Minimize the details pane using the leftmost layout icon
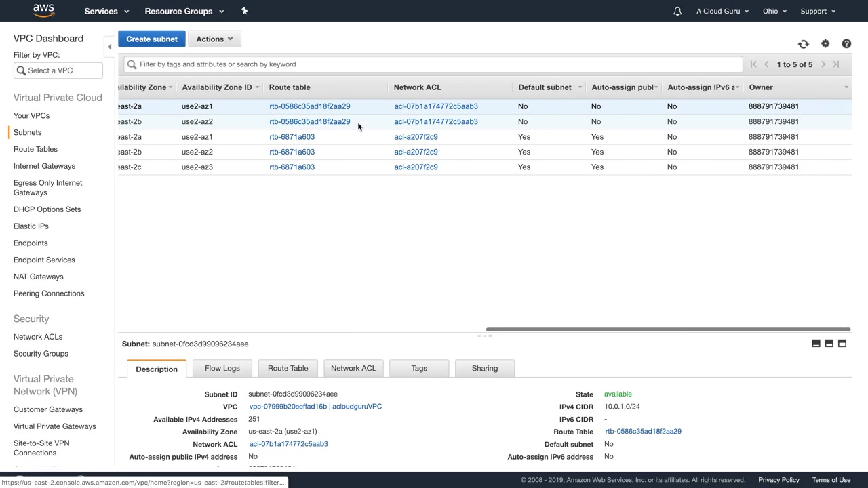This screenshot has height=488, width=868. (816, 344)
